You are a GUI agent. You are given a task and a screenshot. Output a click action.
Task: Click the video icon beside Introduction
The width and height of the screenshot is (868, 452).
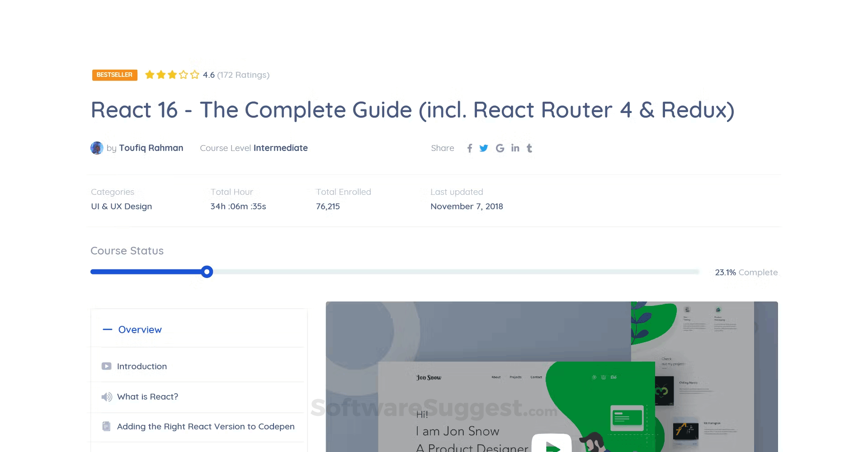pyautogui.click(x=106, y=366)
